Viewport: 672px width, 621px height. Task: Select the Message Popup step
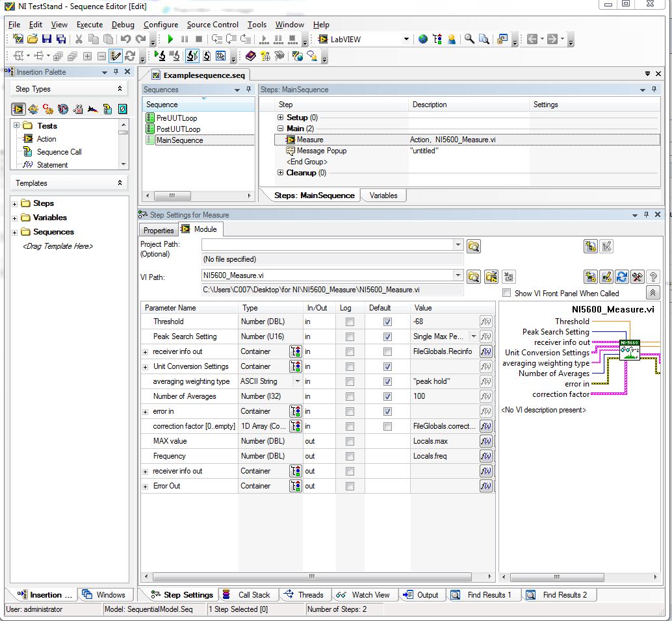321,151
